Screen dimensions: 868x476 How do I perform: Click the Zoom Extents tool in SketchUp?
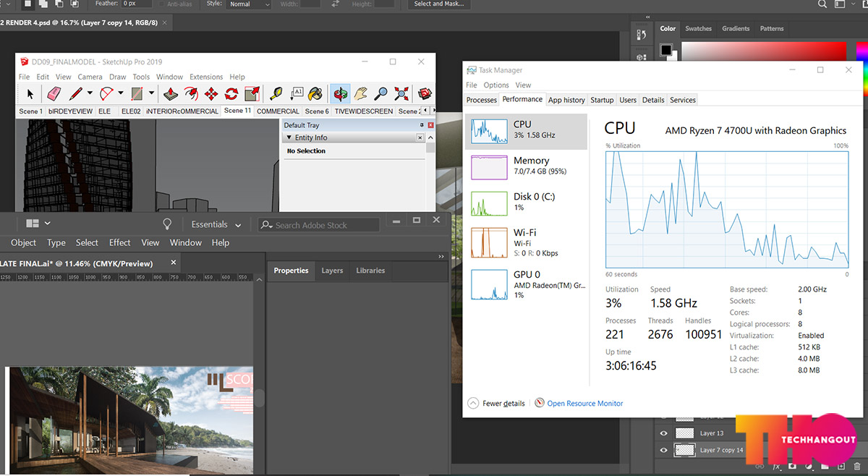tap(401, 93)
